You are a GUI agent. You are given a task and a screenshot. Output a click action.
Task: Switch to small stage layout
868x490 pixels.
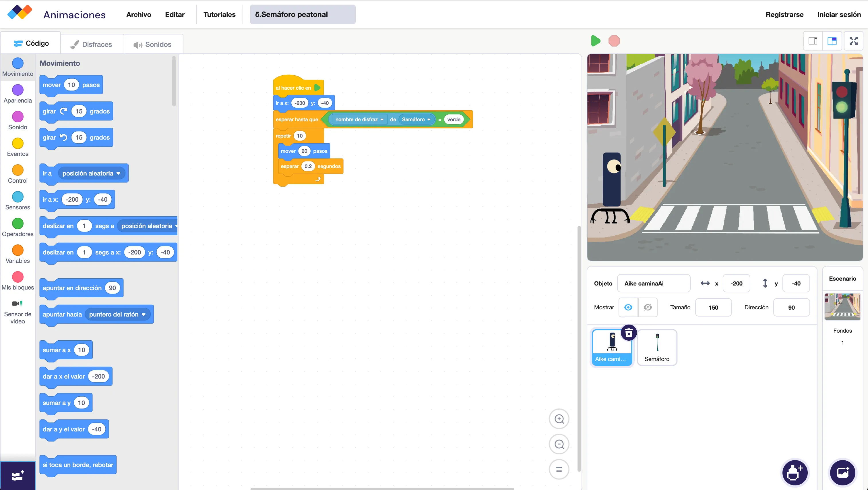(813, 41)
